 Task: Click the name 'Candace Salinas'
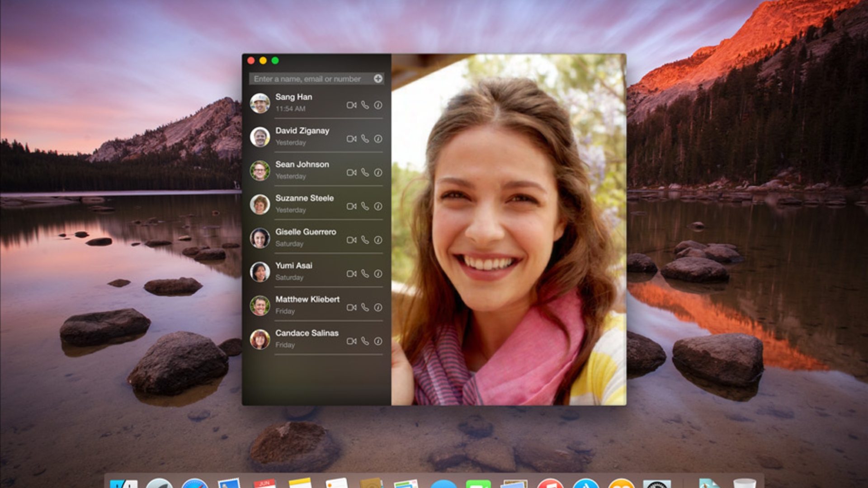pos(307,333)
